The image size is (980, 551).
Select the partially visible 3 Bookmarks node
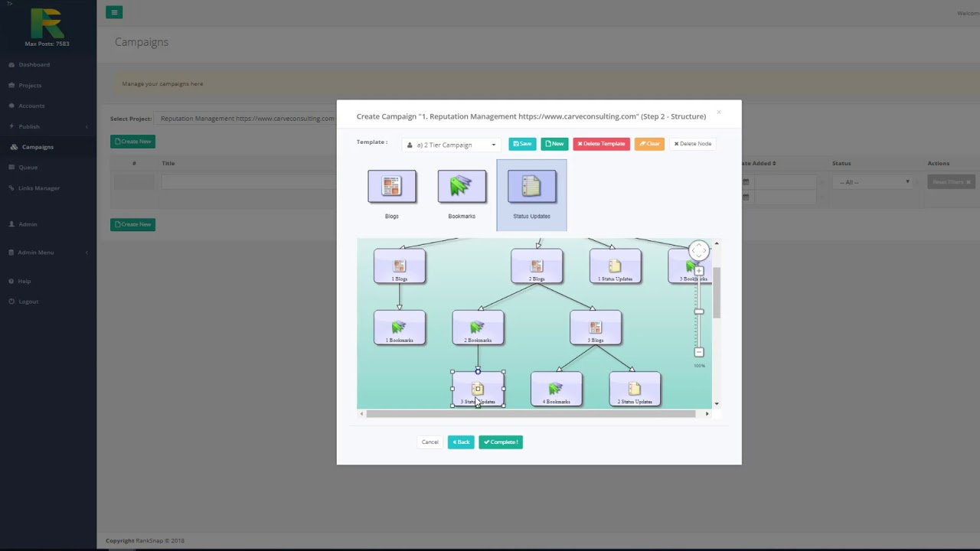point(690,266)
